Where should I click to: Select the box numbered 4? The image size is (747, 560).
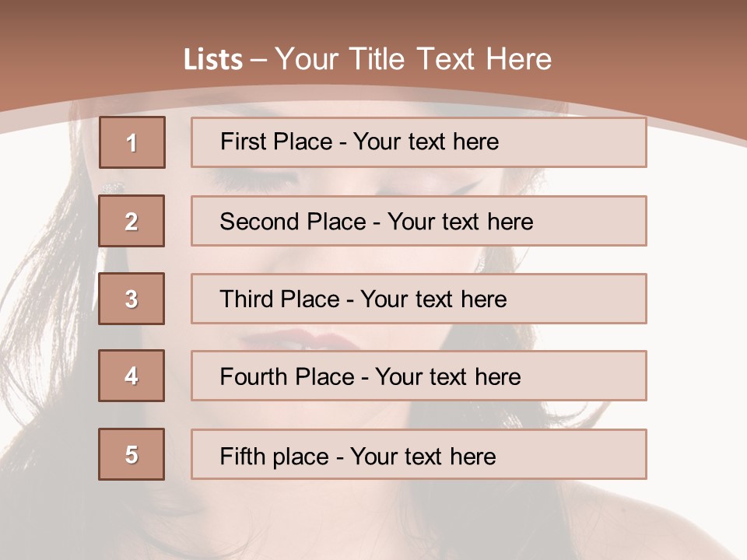132,376
